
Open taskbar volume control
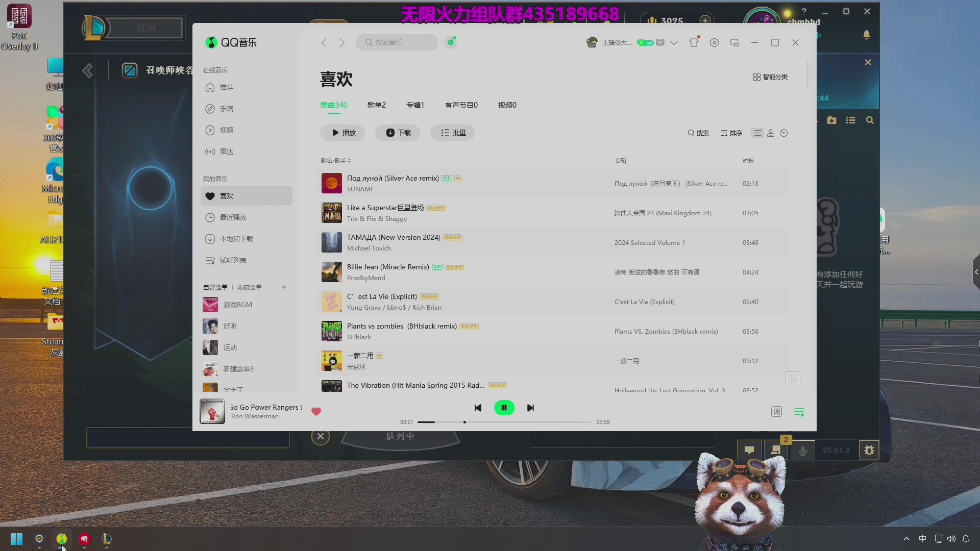[951, 539]
